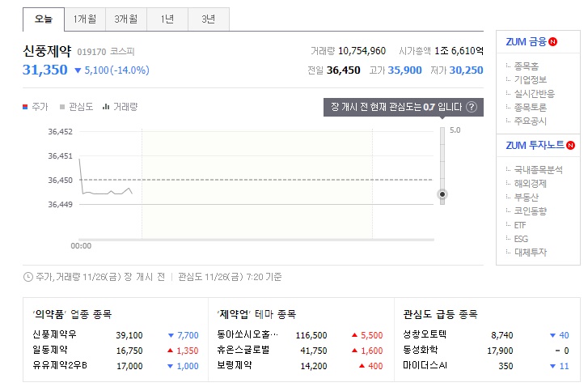Open 휴온스글로벌 stock link
588x387 pixels.
pyautogui.click(x=243, y=350)
